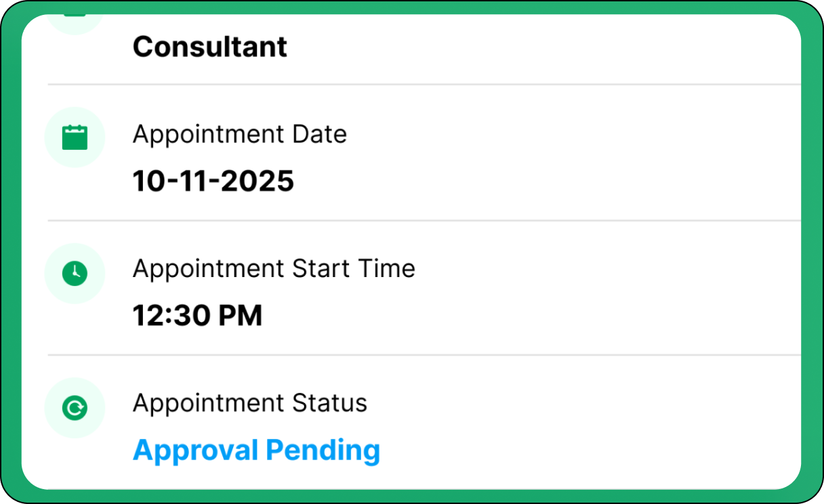
Task: Click the Appointment Status label
Action: point(249,403)
